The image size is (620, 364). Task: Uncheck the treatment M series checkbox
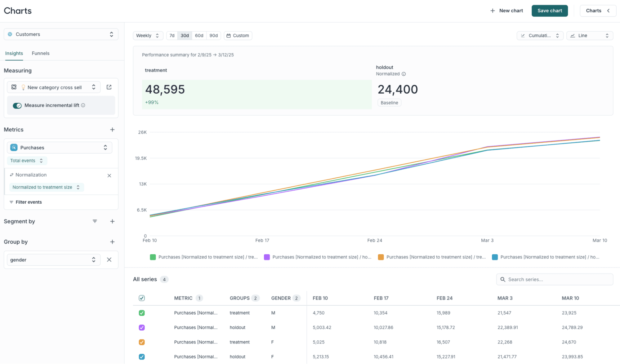pyautogui.click(x=142, y=313)
